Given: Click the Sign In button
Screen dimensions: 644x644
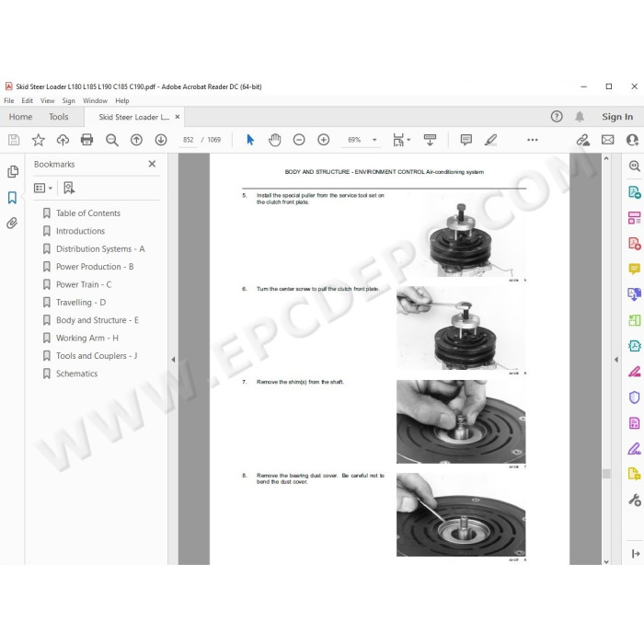Looking at the screenshot, I should pos(617,117).
